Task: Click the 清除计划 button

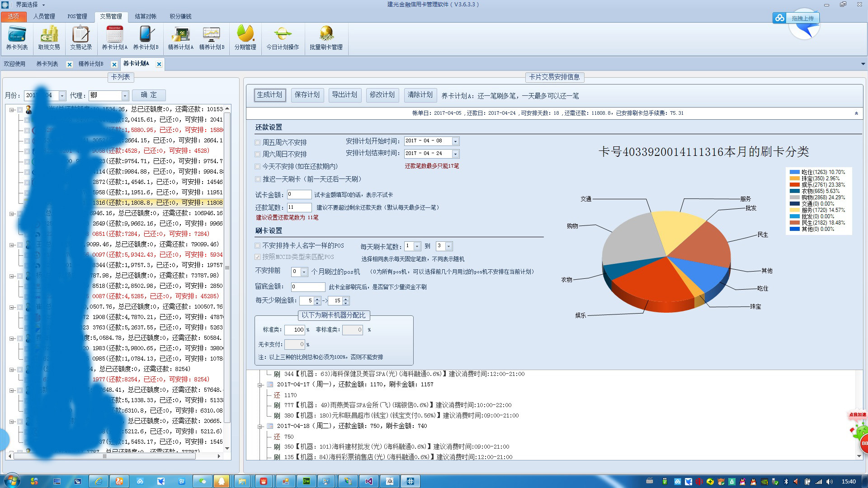Action: pos(420,95)
